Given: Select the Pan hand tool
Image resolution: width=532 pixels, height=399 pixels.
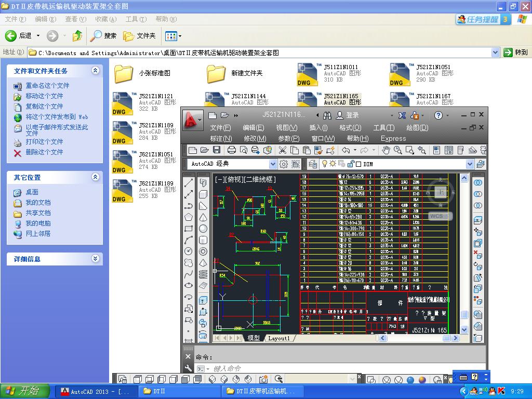Looking at the screenshot, I should point(385,150).
